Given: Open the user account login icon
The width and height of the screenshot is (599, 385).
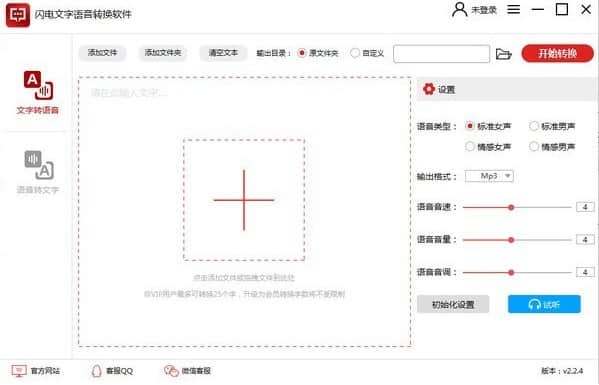Looking at the screenshot, I should 459,10.
